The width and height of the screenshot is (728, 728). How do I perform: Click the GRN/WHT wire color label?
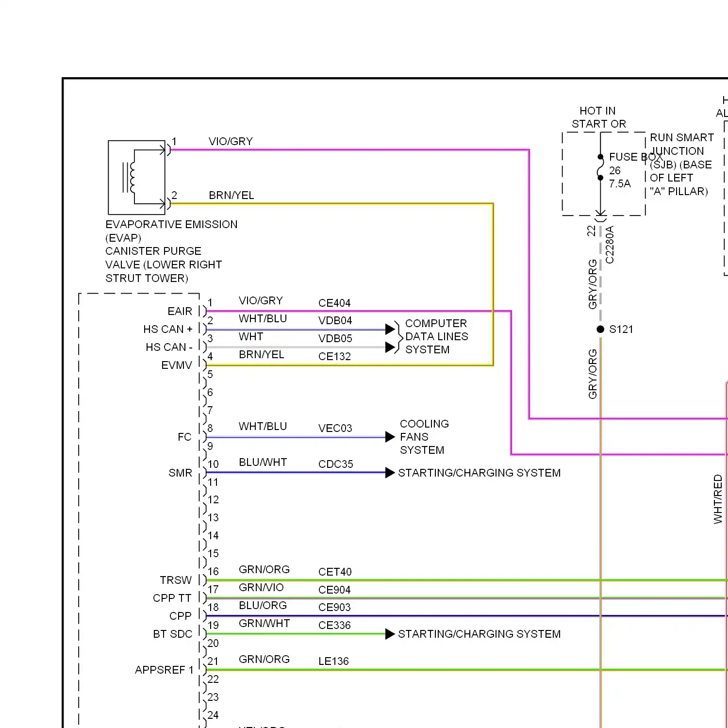[x=264, y=623]
